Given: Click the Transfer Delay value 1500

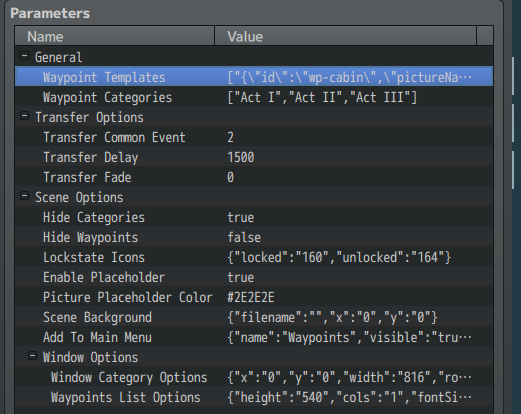Looking at the screenshot, I should [241, 157].
